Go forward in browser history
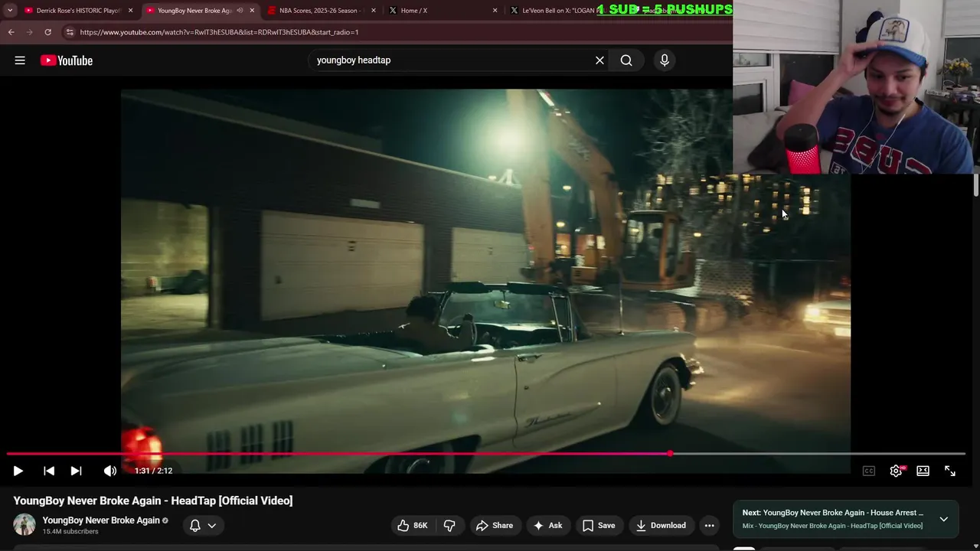980x551 pixels. 30,32
